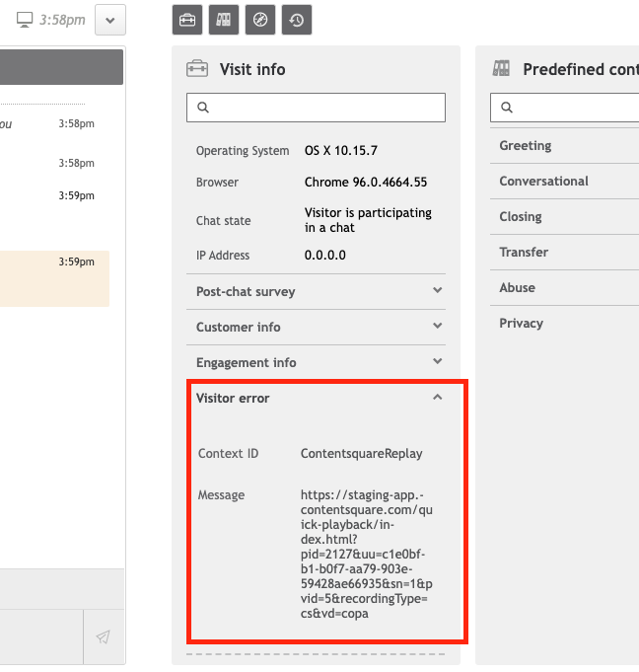This screenshot has width=639, height=672.
Task: Click the Operating System label
Action: point(243,151)
